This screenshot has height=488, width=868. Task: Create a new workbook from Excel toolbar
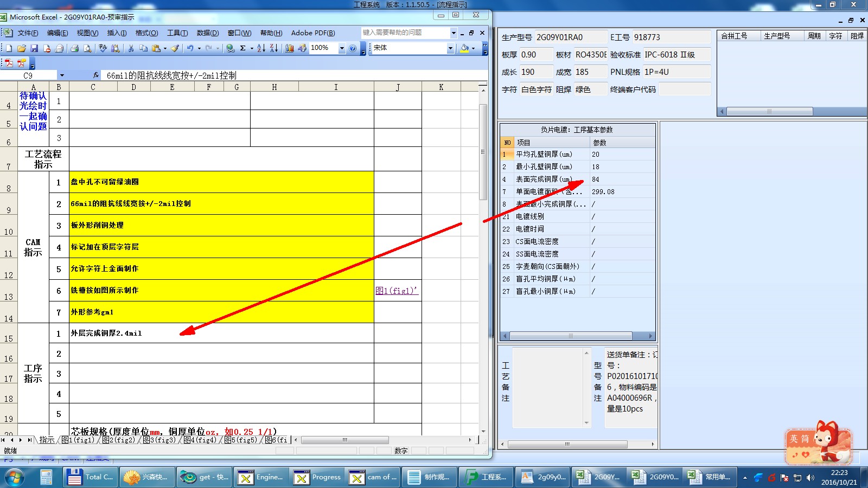(x=9, y=48)
